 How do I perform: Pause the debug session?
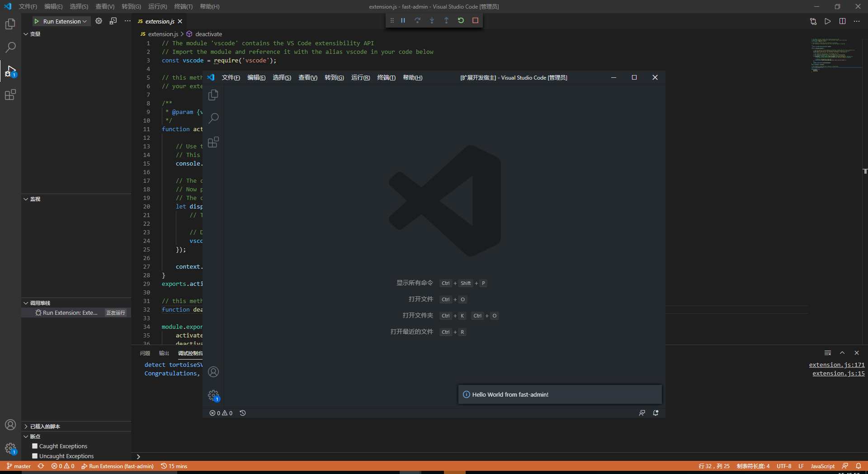(x=403, y=20)
